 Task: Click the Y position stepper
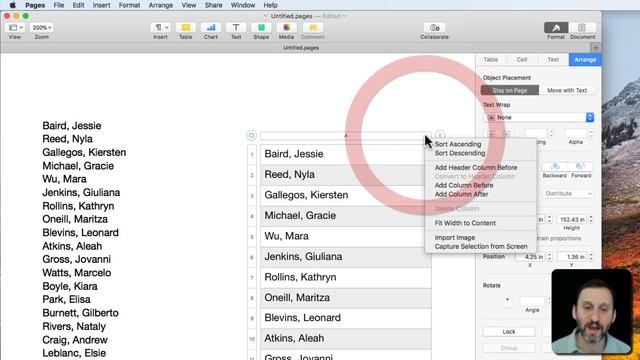click(591, 257)
